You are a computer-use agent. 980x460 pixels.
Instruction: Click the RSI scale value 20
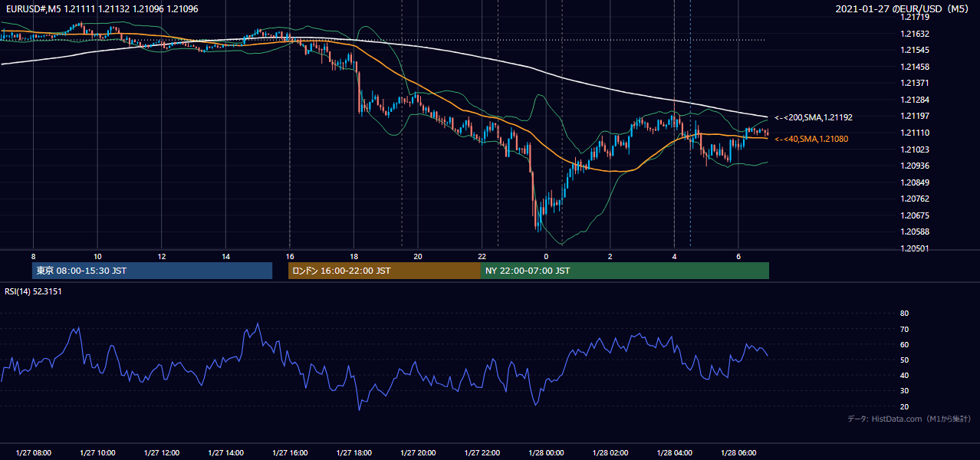pyautogui.click(x=904, y=406)
